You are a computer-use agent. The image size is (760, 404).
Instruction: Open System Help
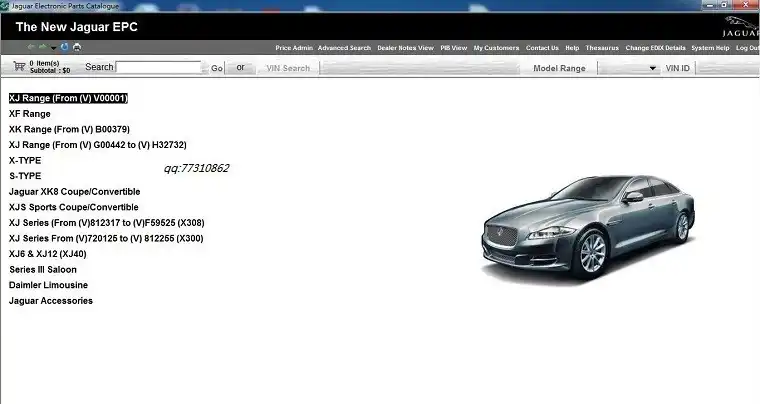pos(710,48)
